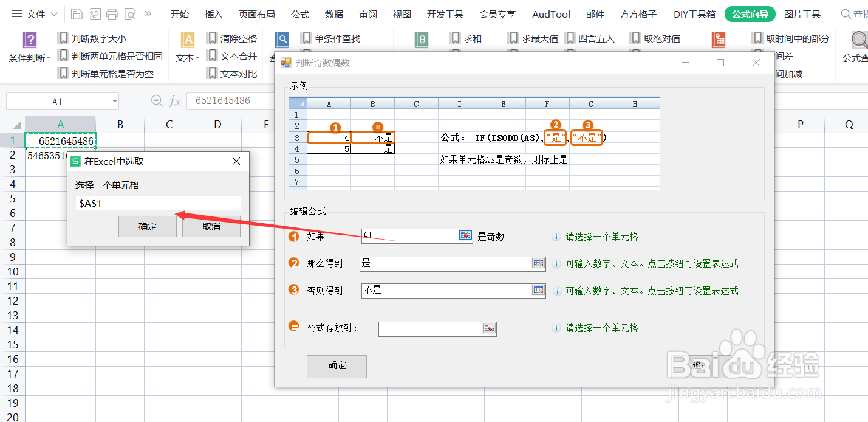Click expression button icon in 那么得到 field
Image resolution: width=868 pixels, height=422 pixels.
point(538,263)
